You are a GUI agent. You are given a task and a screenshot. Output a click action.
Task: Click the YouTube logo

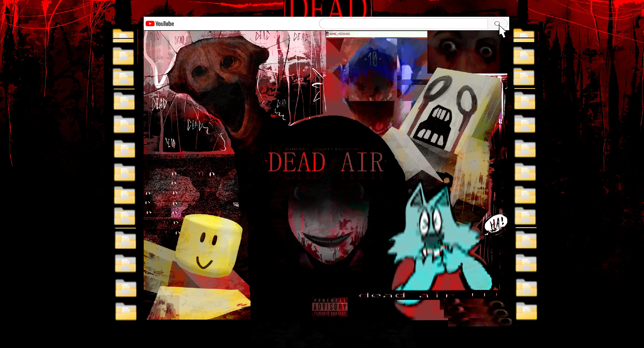tap(160, 24)
